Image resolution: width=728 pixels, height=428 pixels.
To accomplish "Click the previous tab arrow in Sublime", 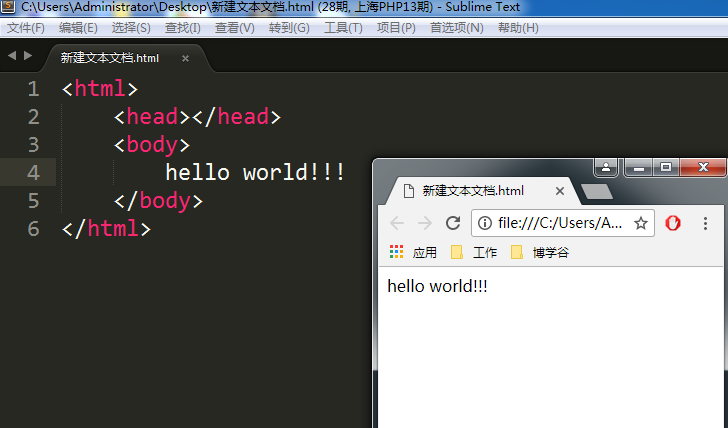I will click(x=12, y=56).
